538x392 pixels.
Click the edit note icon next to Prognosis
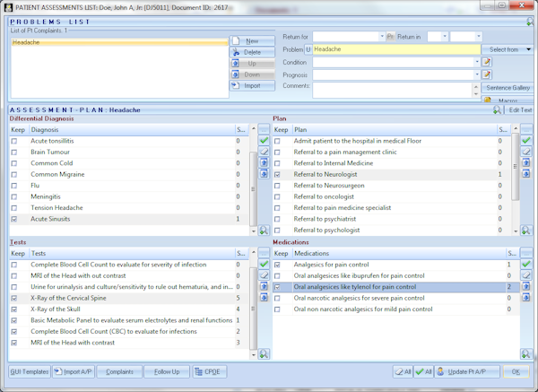pyautogui.click(x=487, y=74)
